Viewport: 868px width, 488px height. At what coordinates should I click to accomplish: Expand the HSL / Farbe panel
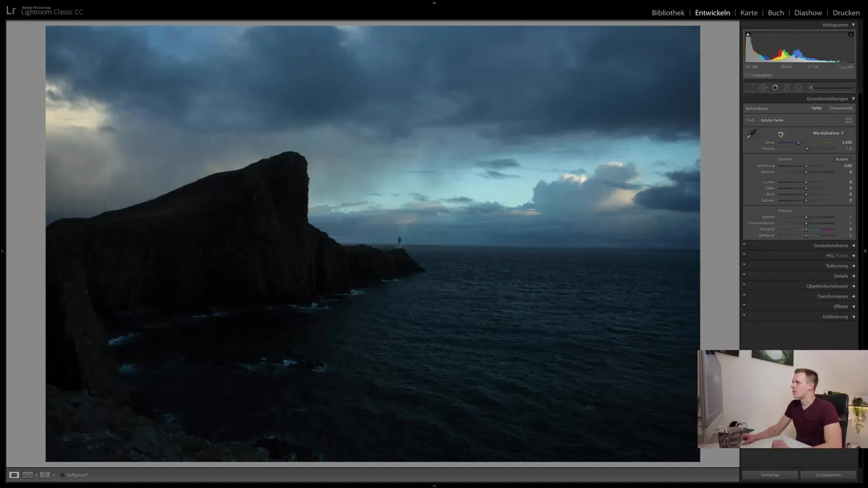[x=854, y=256]
